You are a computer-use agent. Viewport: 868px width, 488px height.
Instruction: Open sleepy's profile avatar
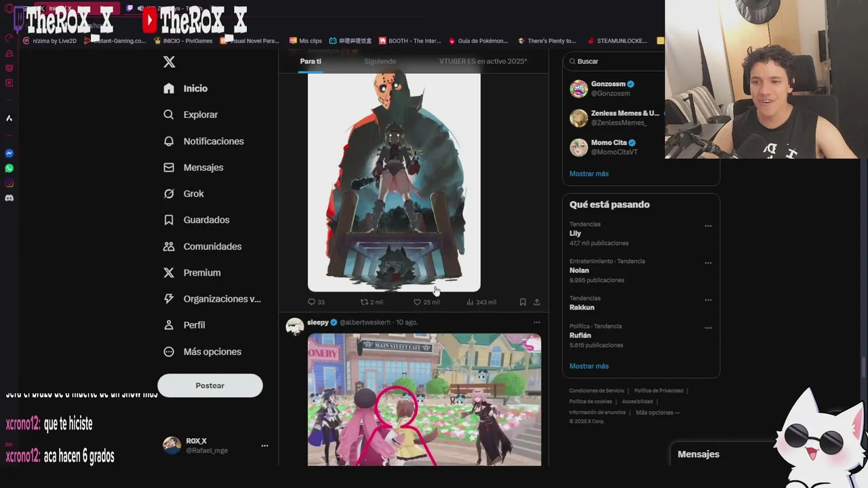[295, 326]
